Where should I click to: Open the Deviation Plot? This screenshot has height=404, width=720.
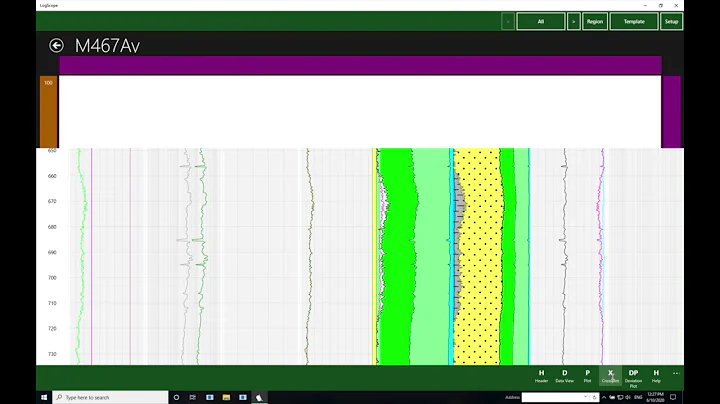tap(633, 378)
